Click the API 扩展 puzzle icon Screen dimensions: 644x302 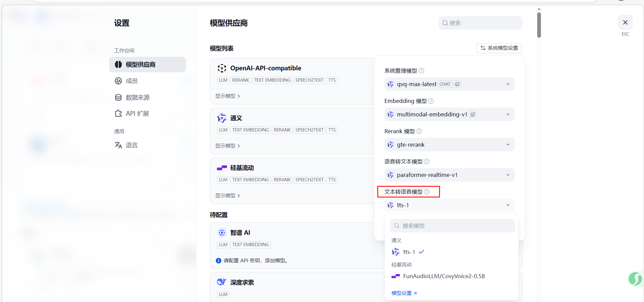point(118,114)
